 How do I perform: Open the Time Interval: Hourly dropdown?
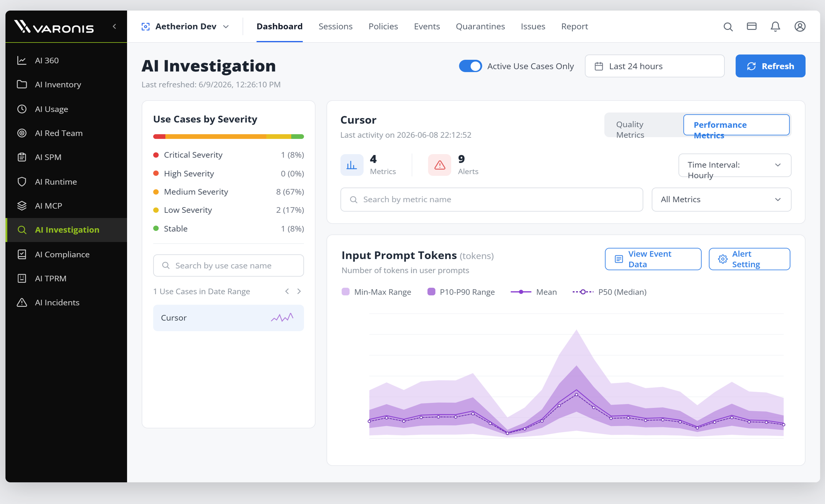pos(734,165)
